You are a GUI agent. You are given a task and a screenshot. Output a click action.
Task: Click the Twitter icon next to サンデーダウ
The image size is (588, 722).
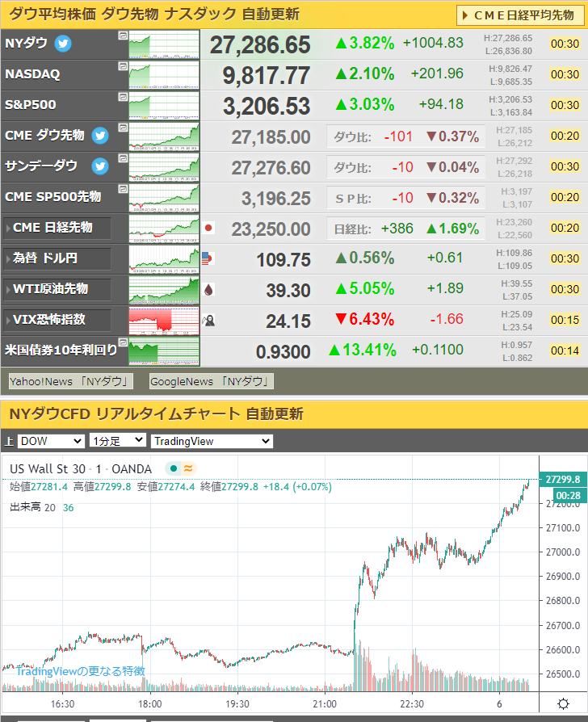click(100, 166)
